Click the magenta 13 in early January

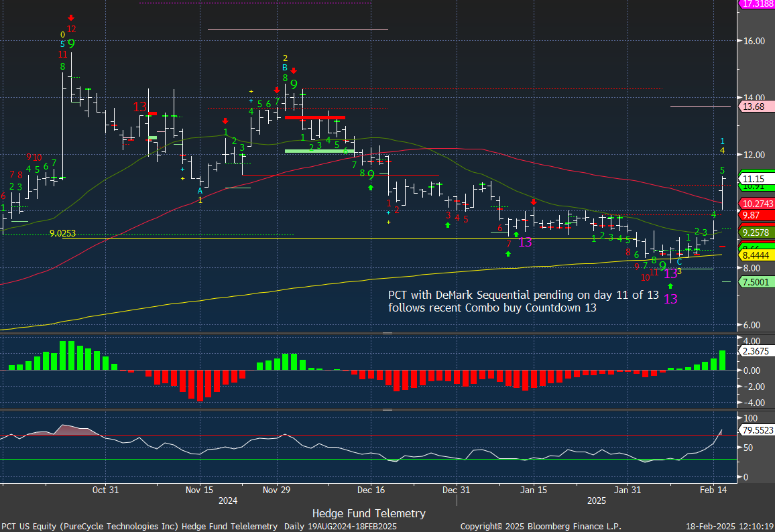[x=526, y=242]
